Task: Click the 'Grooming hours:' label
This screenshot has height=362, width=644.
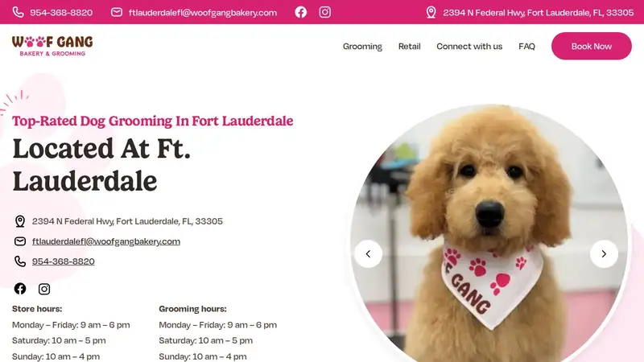Action: coord(192,309)
